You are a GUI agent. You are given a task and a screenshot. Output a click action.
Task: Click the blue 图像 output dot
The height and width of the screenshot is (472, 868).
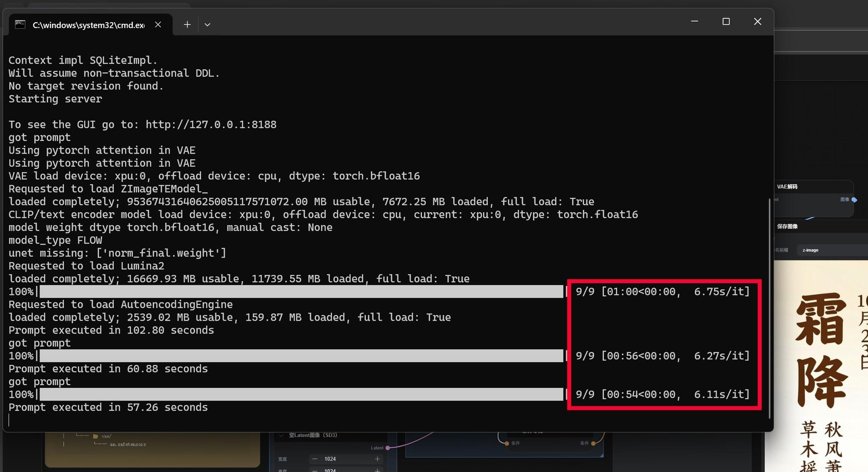854,200
